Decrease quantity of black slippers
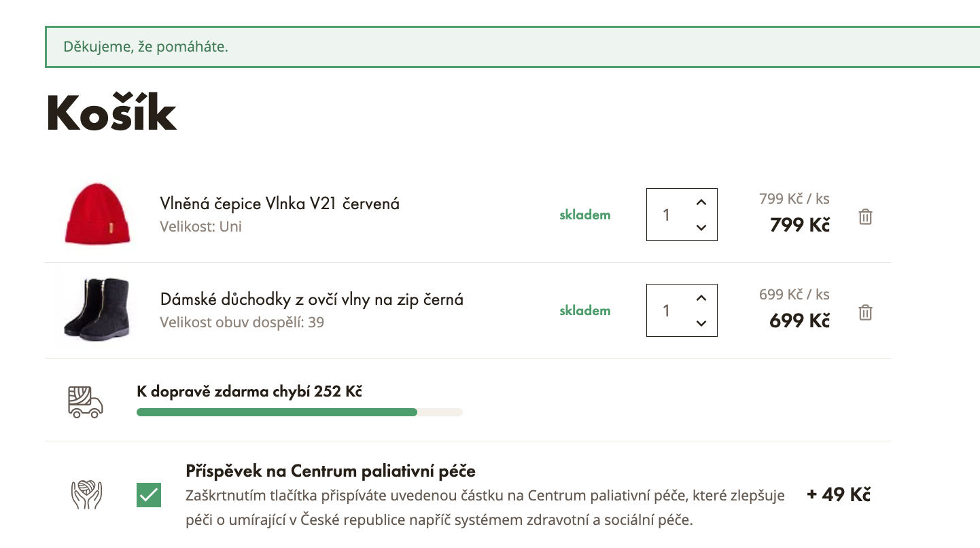This screenshot has height=548, width=980. [702, 323]
